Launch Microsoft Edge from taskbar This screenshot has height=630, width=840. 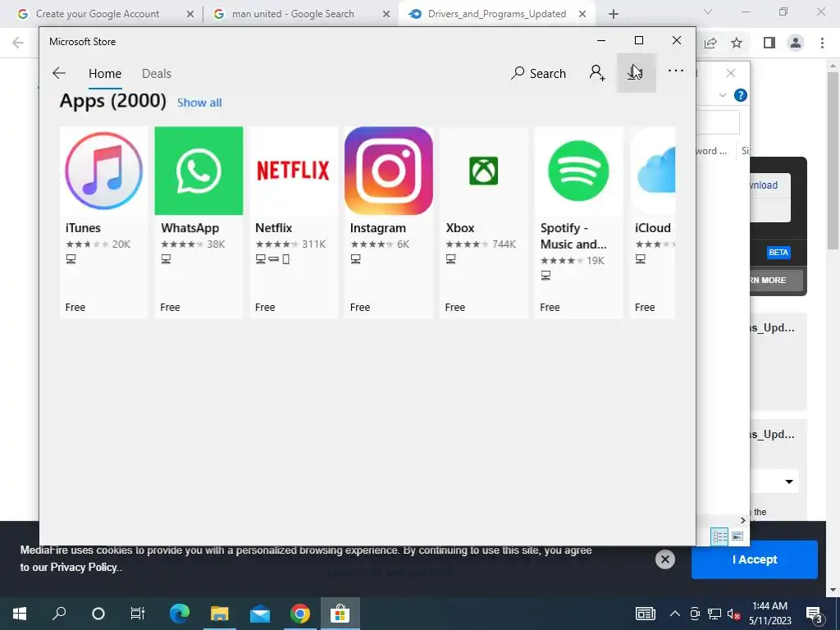180,614
